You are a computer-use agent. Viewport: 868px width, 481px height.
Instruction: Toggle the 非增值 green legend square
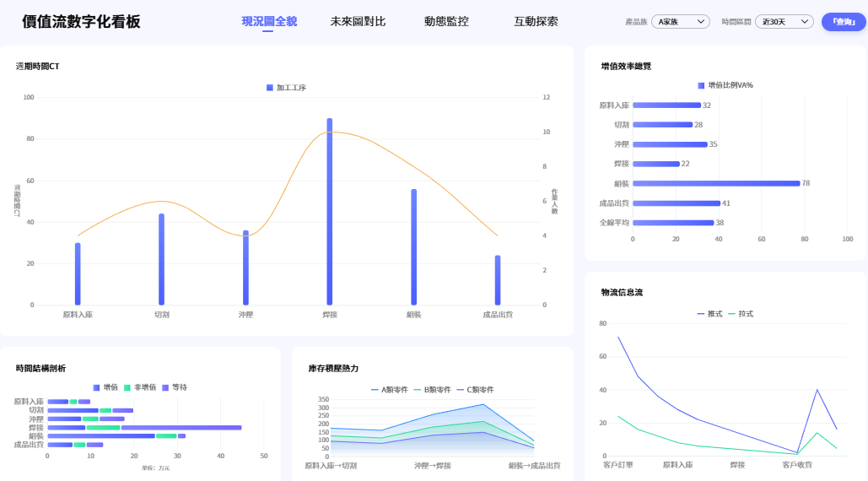(x=127, y=387)
